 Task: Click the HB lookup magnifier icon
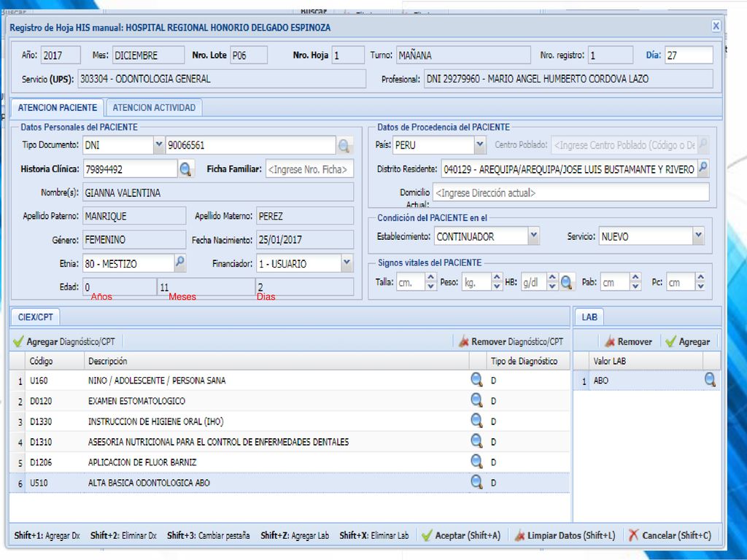point(566,282)
